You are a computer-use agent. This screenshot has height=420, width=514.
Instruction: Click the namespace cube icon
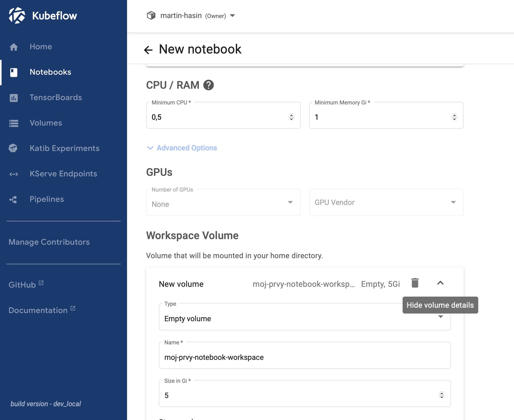pyautogui.click(x=151, y=16)
